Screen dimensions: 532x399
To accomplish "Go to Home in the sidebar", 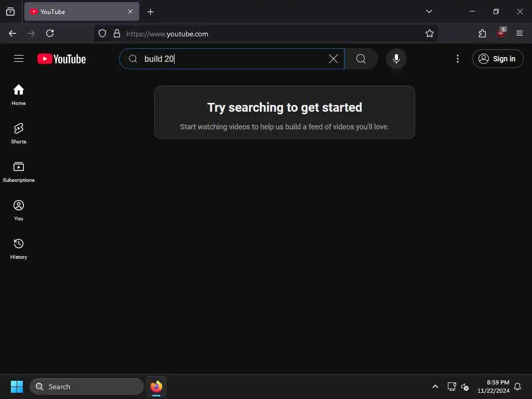I will point(19,95).
